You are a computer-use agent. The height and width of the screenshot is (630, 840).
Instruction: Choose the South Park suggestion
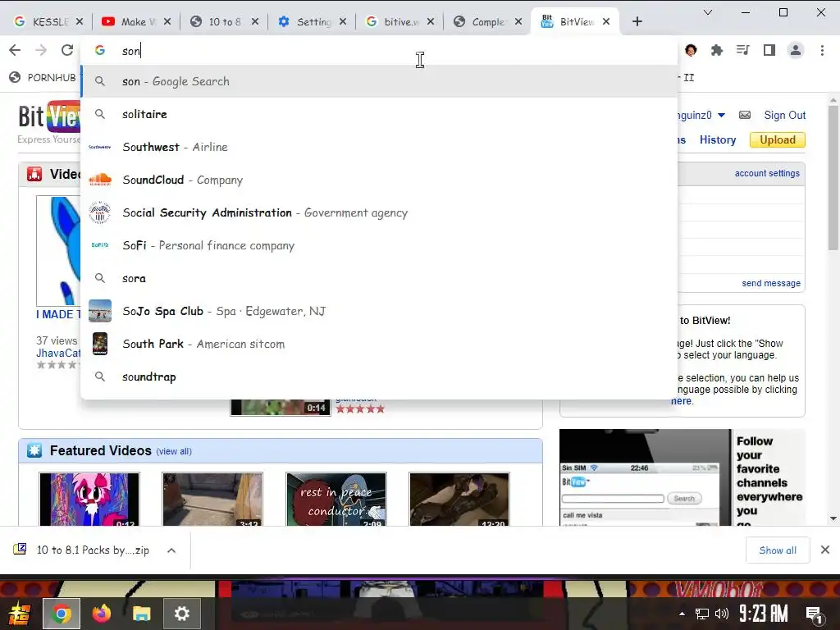click(x=379, y=344)
